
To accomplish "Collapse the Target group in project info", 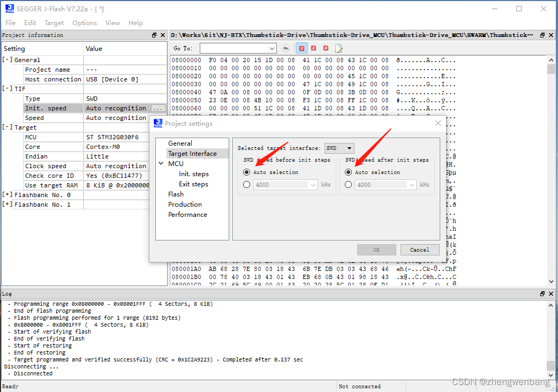I will pyautogui.click(x=7, y=127).
